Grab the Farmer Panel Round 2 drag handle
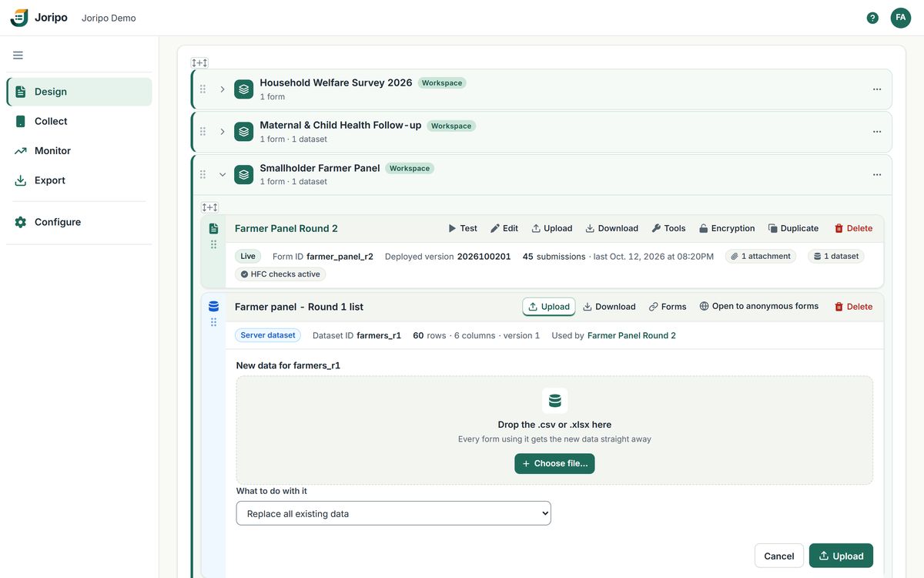 click(213, 244)
